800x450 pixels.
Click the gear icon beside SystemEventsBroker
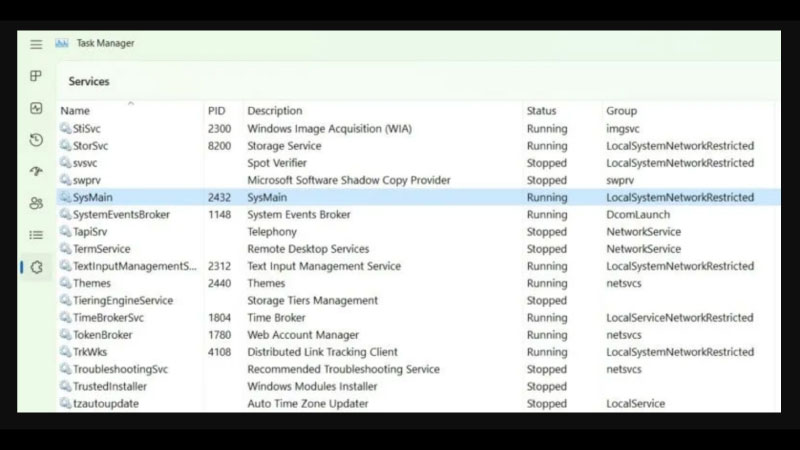coord(65,214)
